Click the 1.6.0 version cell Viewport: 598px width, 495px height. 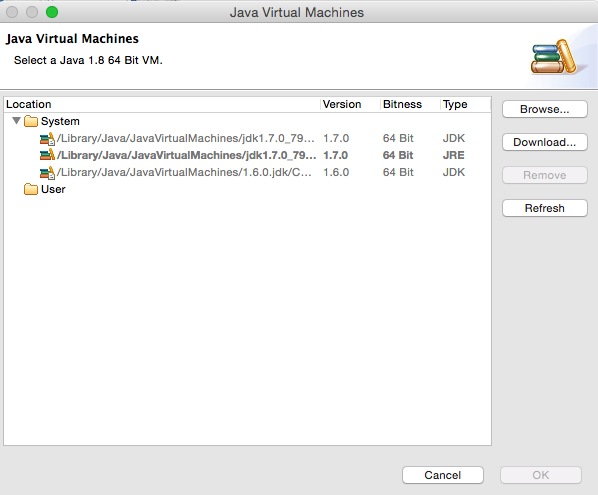[x=336, y=172]
